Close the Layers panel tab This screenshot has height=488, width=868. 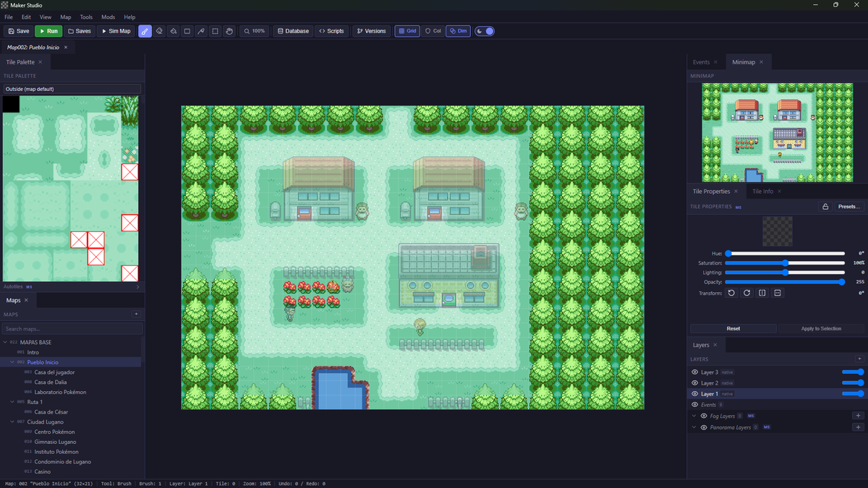point(716,345)
